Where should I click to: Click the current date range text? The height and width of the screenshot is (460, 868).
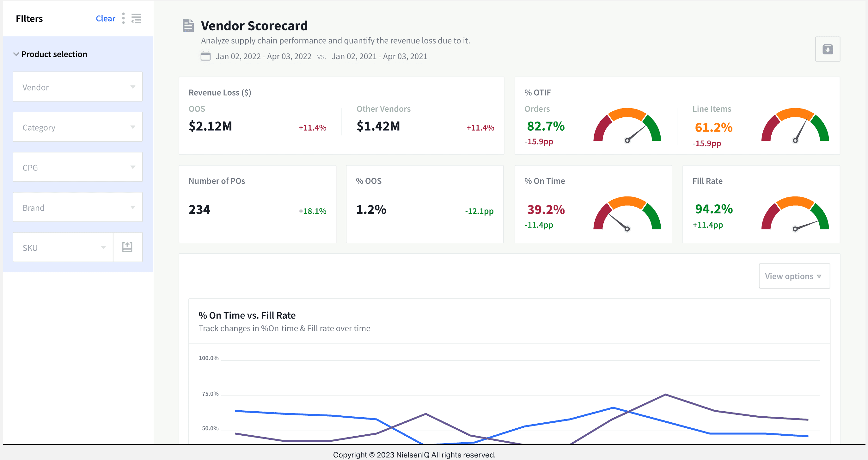264,56
